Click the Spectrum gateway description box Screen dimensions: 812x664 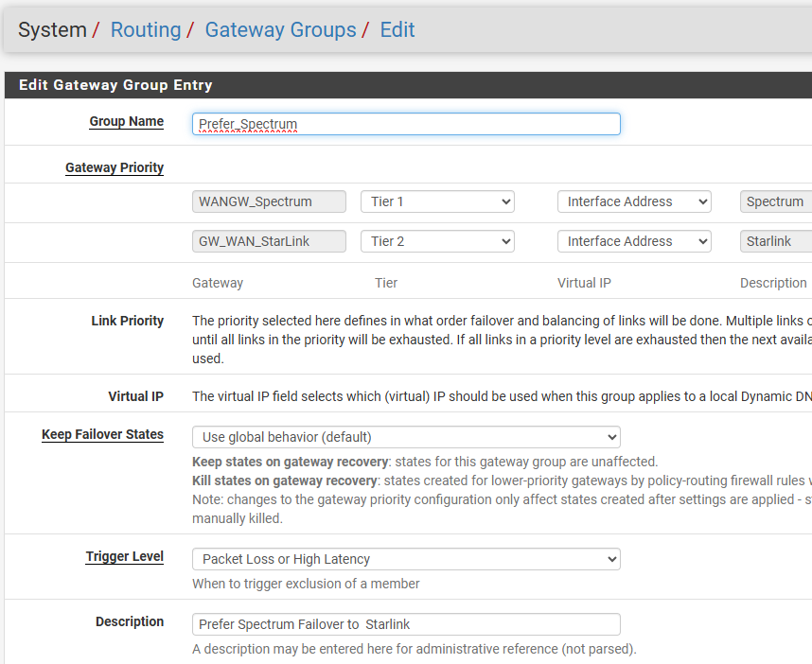point(775,201)
